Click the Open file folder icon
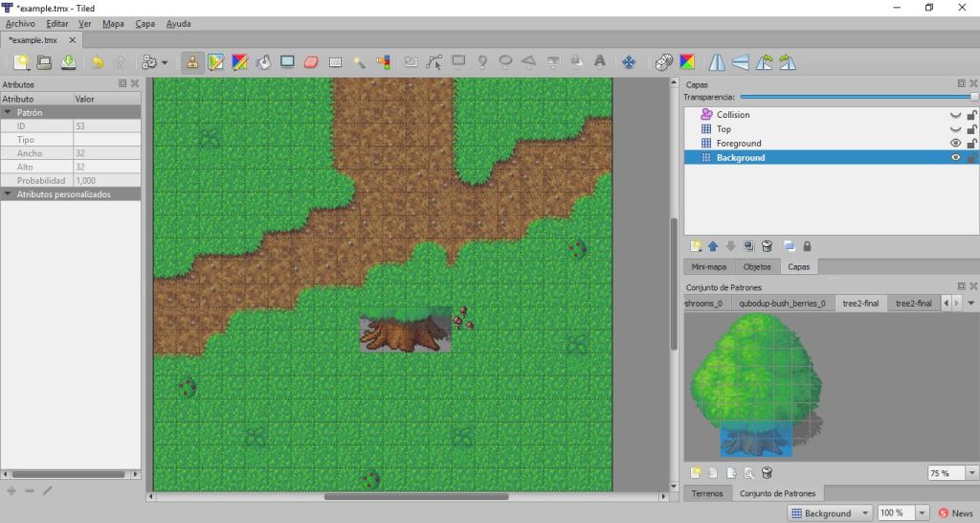 pyautogui.click(x=44, y=62)
